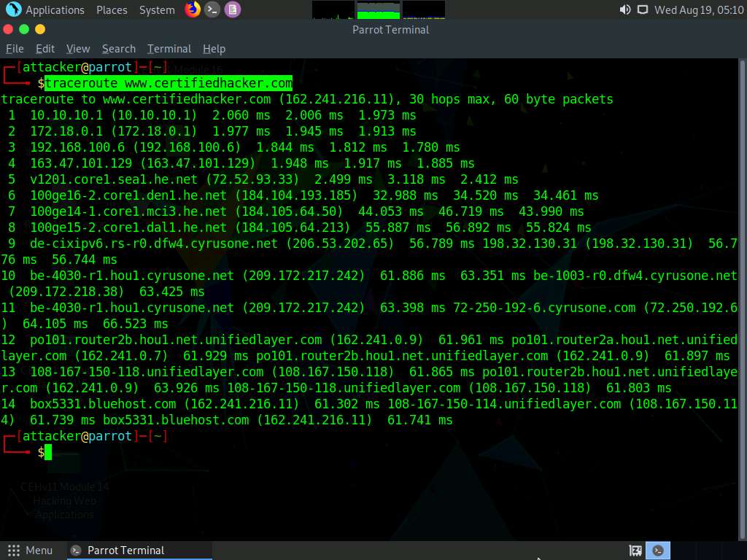This screenshot has width=747, height=560.
Task: Open the purple text editor launcher icon
Action: [x=233, y=9]
